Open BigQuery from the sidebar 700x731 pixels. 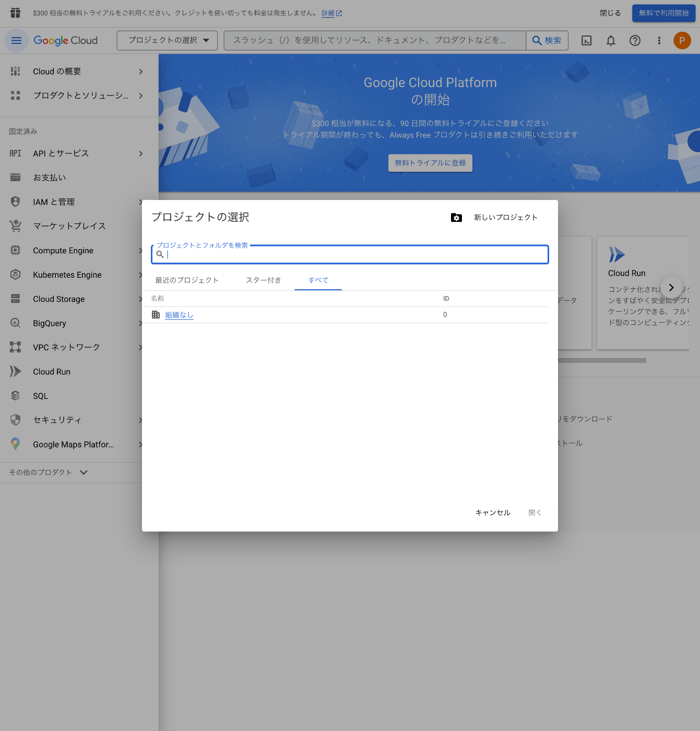(50, 323)
